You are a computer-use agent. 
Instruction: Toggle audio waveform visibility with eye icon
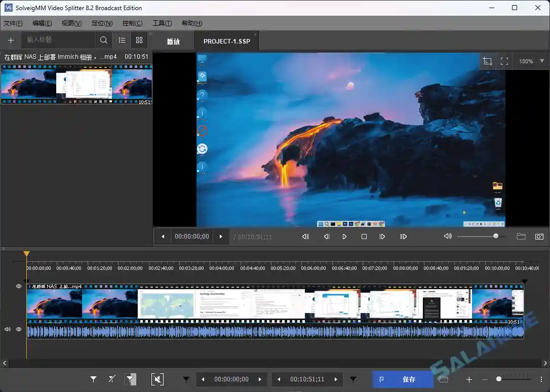[x=18, y=329]
